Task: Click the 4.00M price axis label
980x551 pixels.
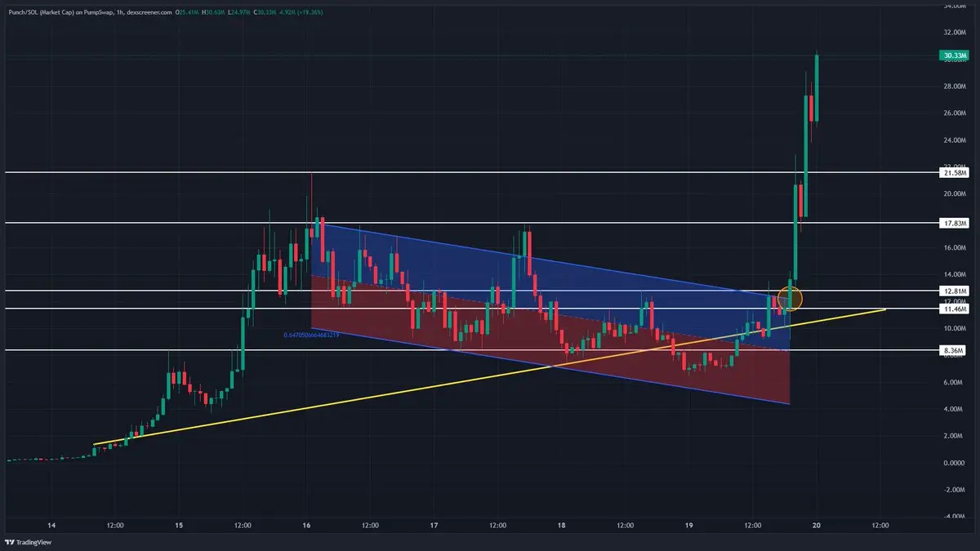Action: [954, 410]
